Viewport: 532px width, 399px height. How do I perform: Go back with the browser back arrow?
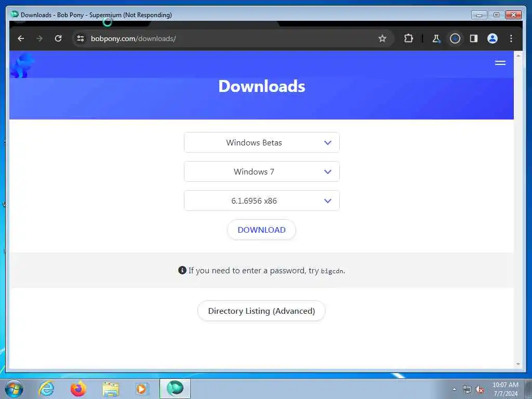[x=21, y=38]
